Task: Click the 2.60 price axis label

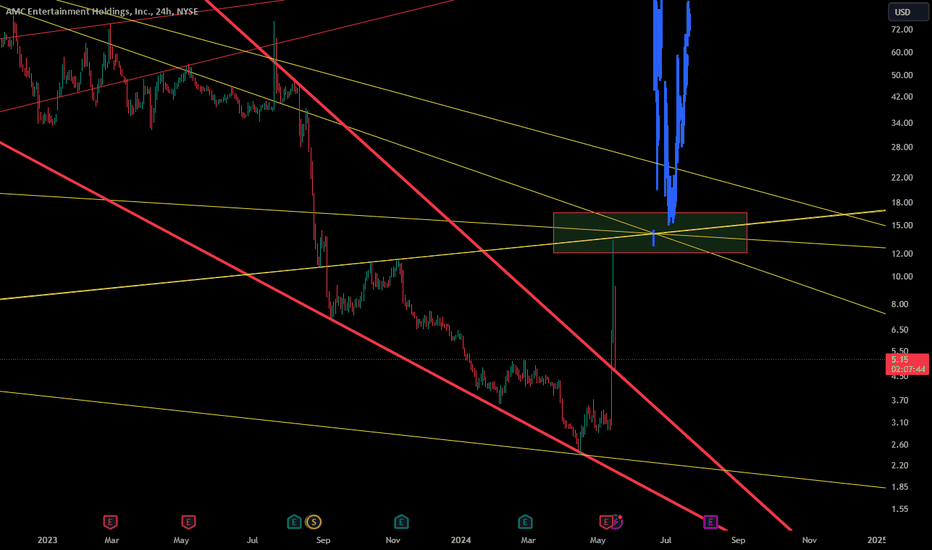Action: (900, 445)
